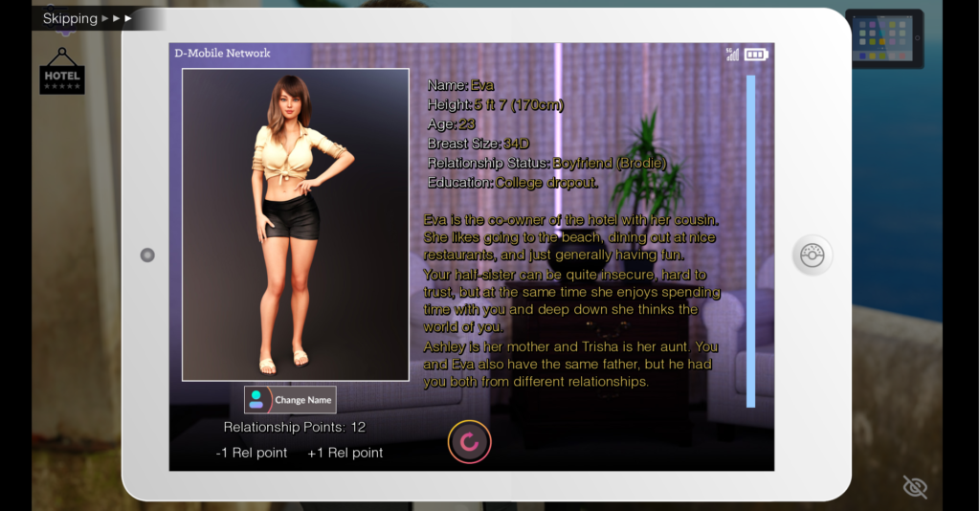Click the 5G signal strength icon
980x511 pixels.
(732, 55)
